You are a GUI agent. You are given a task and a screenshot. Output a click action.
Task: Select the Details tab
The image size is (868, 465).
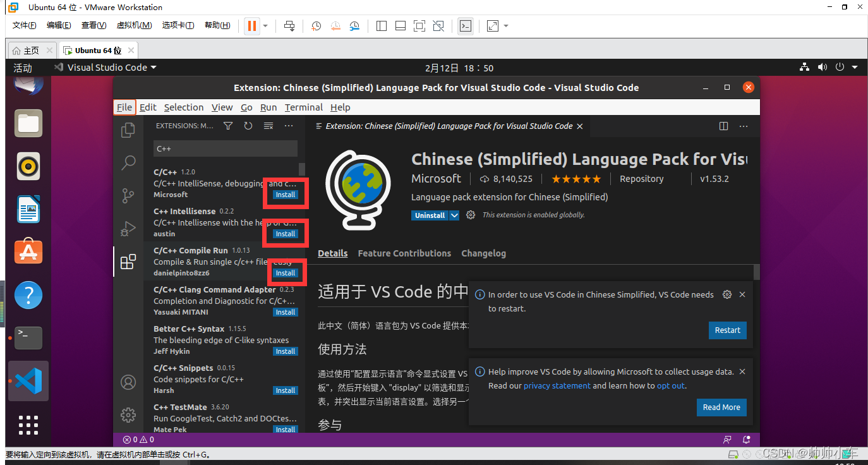click(x=333, y=253)
